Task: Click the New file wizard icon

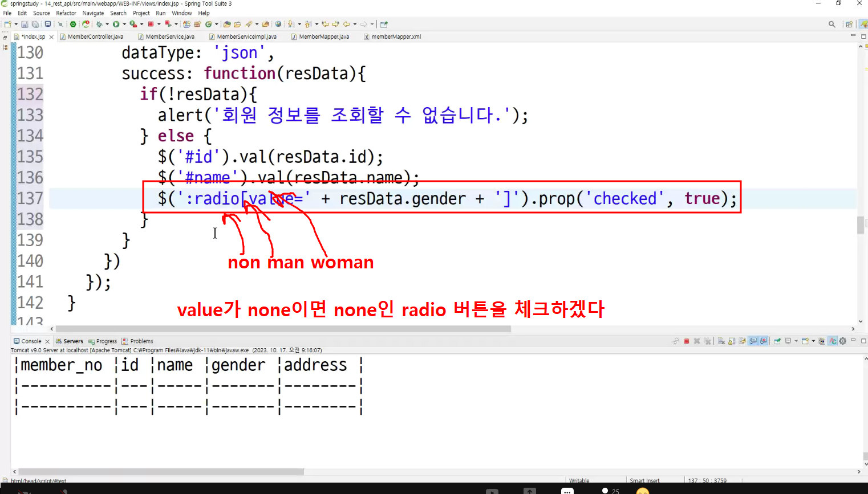Action: click(x=7, y=24)
